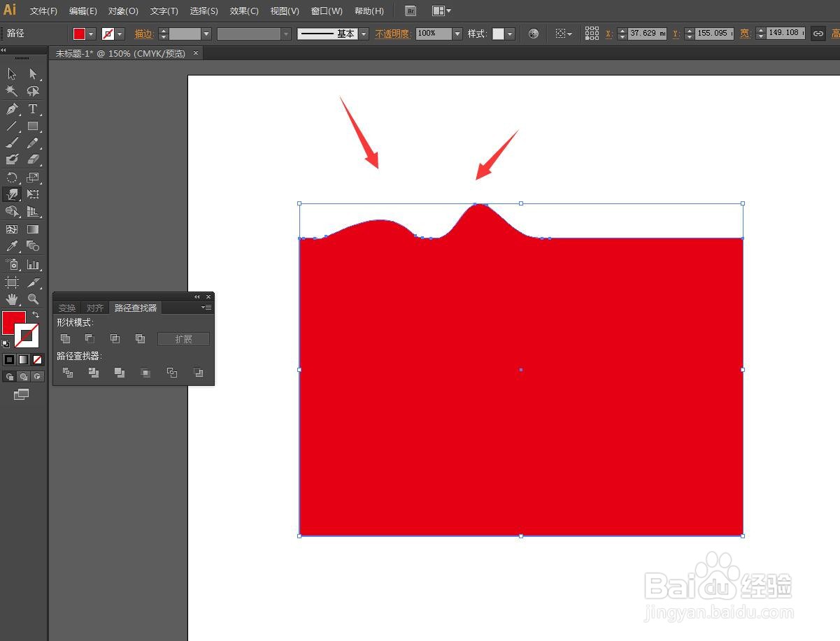
Task: Select the Free Transform tool
Action: click(33, 194)
